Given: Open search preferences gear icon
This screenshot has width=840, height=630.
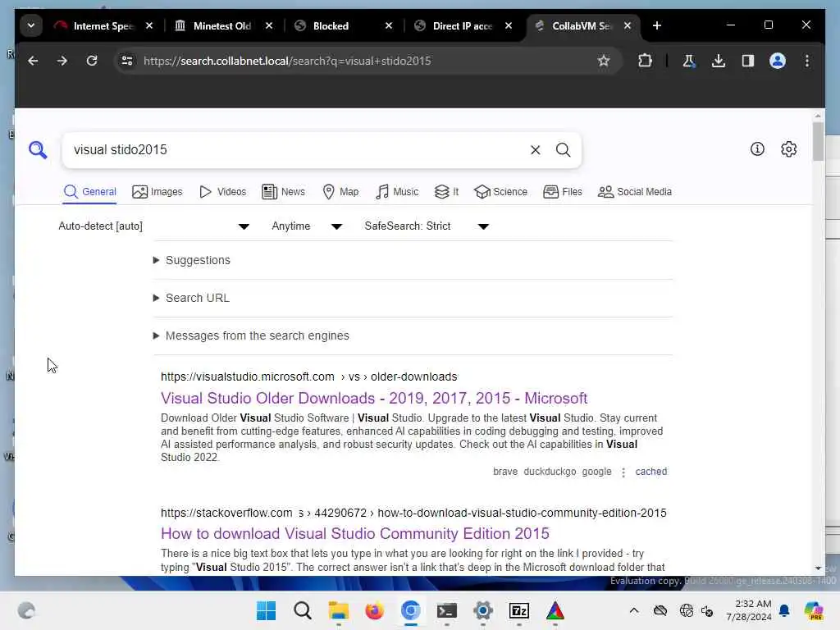Looking at the screenshot, I should [788, 149].
